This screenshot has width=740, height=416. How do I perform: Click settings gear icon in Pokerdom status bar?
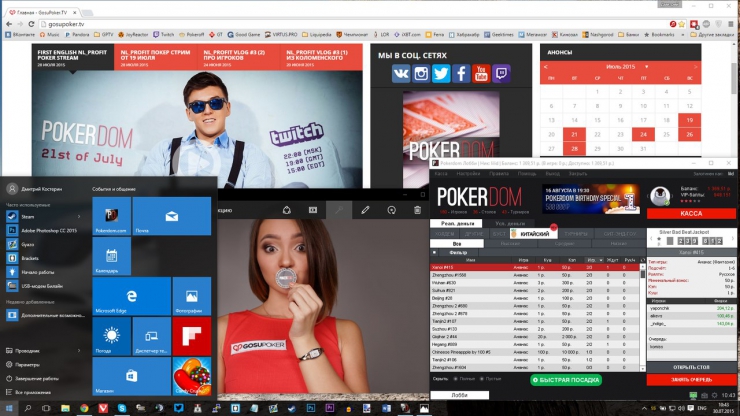click(x=715, y=395)
